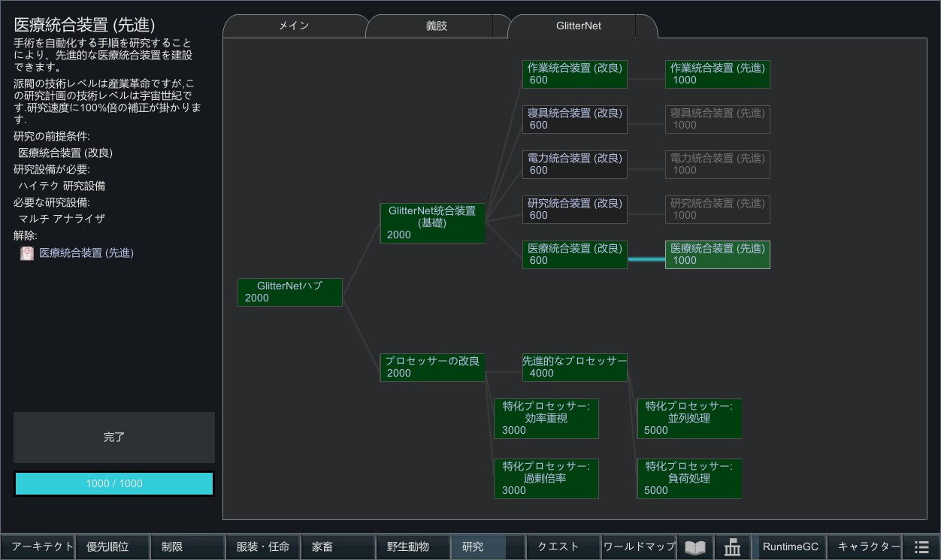Image resolution: width=941 pixels, height=560 pixels.
Task: Select the プロセッサーの改良 research node
Action: click(x=432, y=368)
